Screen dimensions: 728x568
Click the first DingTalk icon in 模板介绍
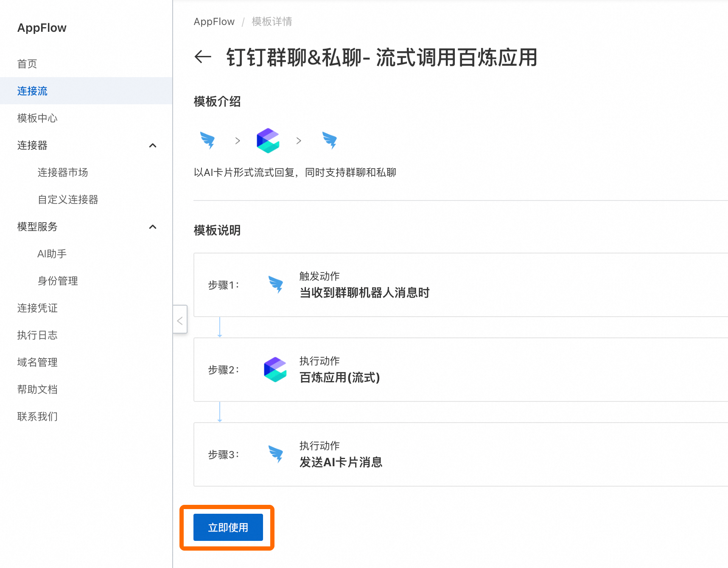pyautogui.click(x=207, y=140)
